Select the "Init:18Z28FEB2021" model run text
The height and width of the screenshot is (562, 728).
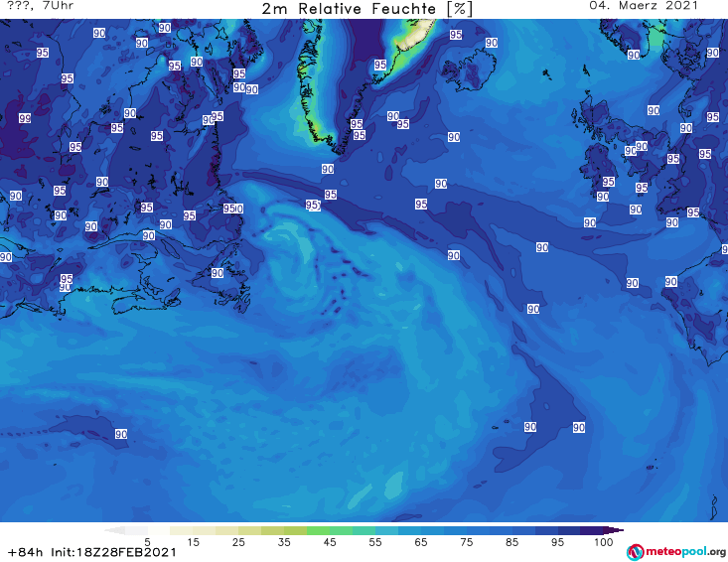coord(114,552)
